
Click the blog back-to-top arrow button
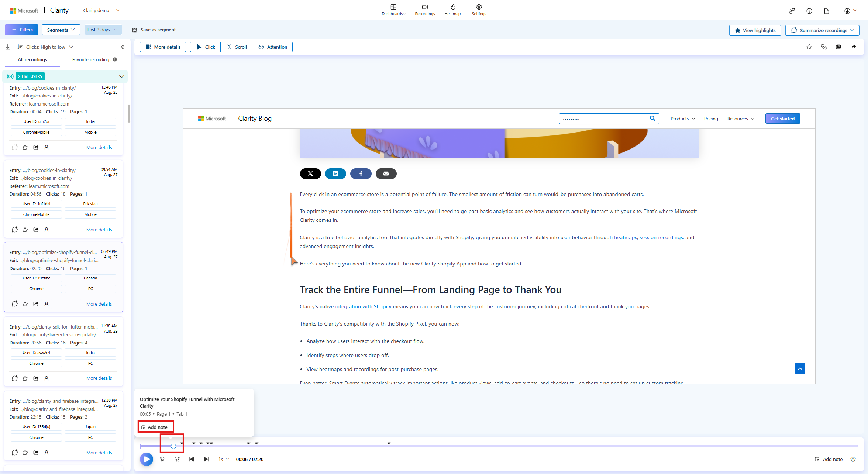[800, 368]
